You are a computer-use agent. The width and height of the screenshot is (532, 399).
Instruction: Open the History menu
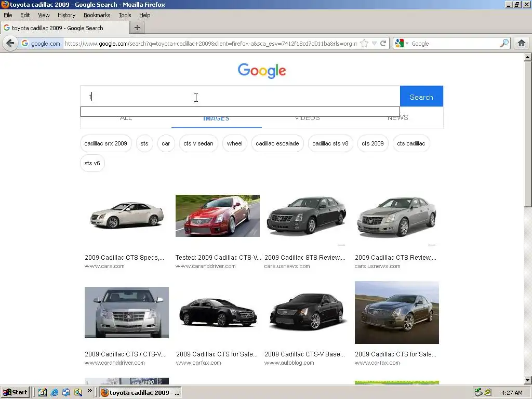click(x=66, y=15)
